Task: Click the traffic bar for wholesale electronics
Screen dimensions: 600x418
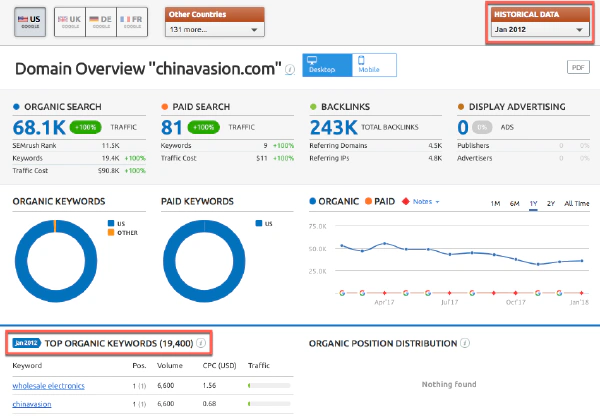Action: point(269,385)
